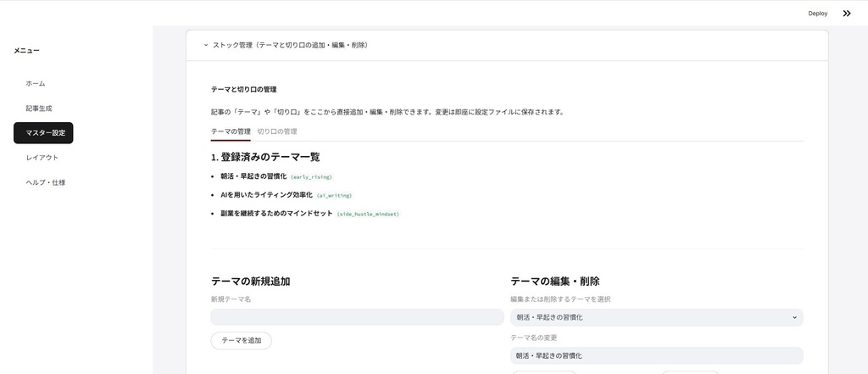Image resolution: width=868 pixels, height=374 pixels.
Task: Switch to the 切り口の管理 tab
Action: [277, 131]
